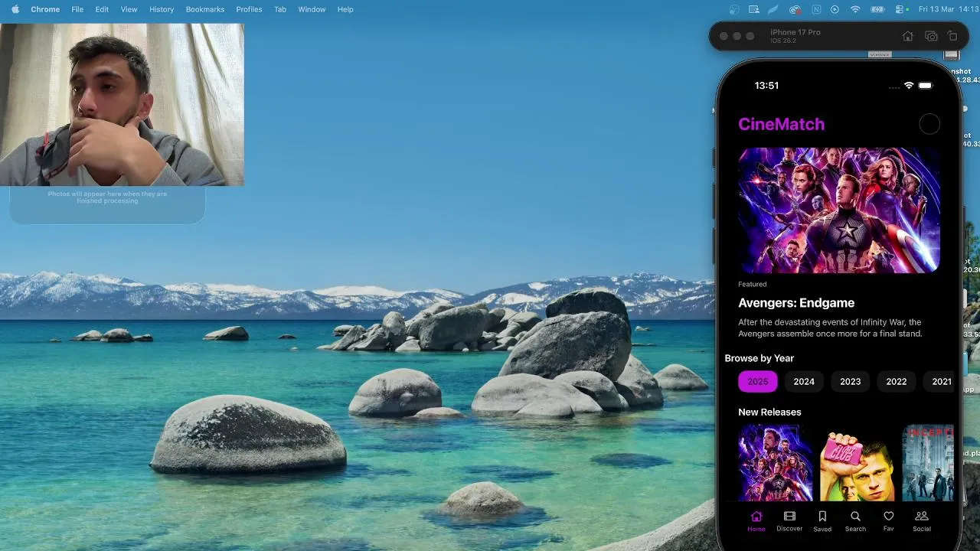Take a Simulator screenshot with camera icon
The width and height of the screenshot is (980, 551).
(x=931, y=36)
